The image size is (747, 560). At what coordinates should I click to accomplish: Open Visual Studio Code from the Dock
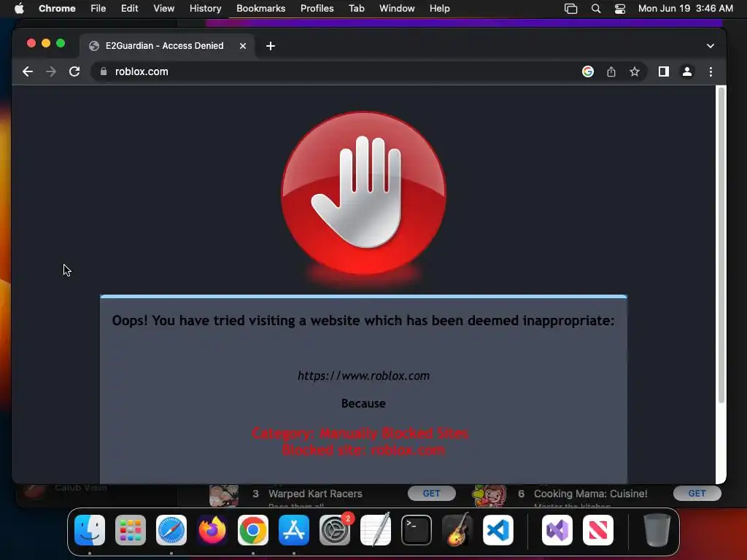(x=498, y=530)
